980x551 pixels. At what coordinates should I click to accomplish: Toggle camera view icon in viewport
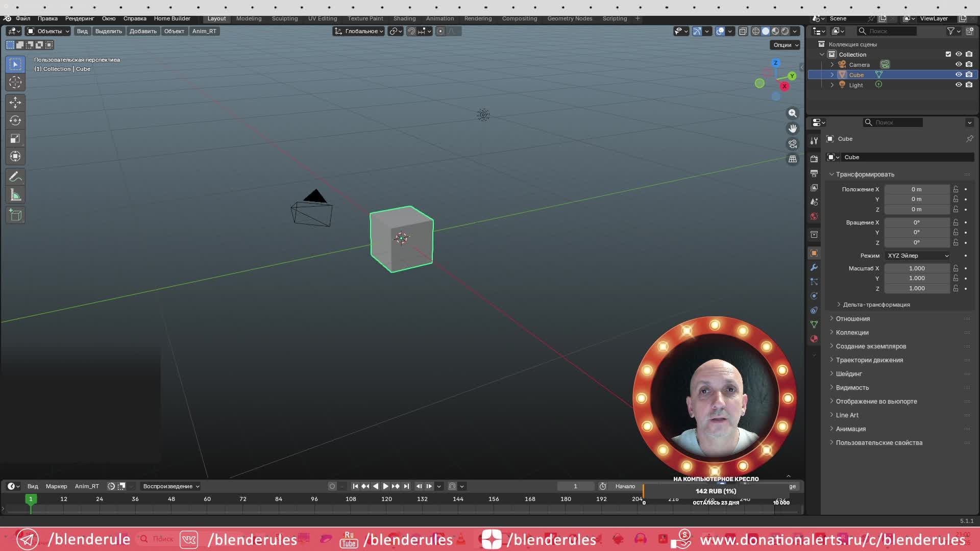[x=792, y=144]
